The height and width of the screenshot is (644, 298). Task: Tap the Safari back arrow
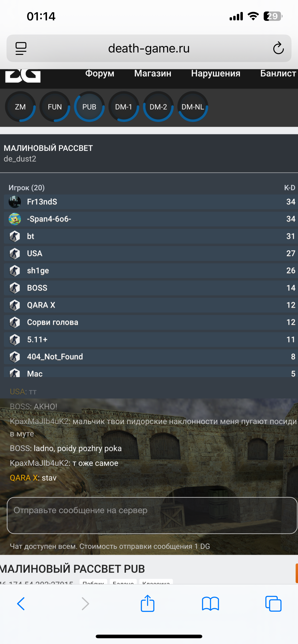click(x=21, y=604)
